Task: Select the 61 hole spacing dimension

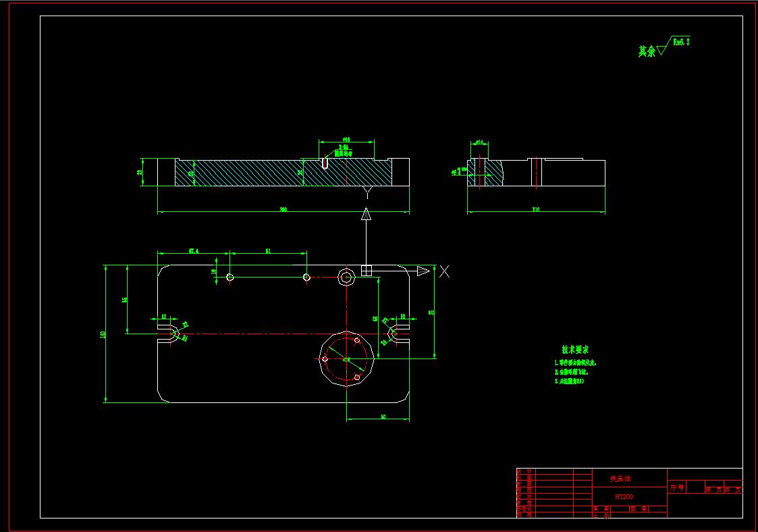Action: [x=268, y=250]
